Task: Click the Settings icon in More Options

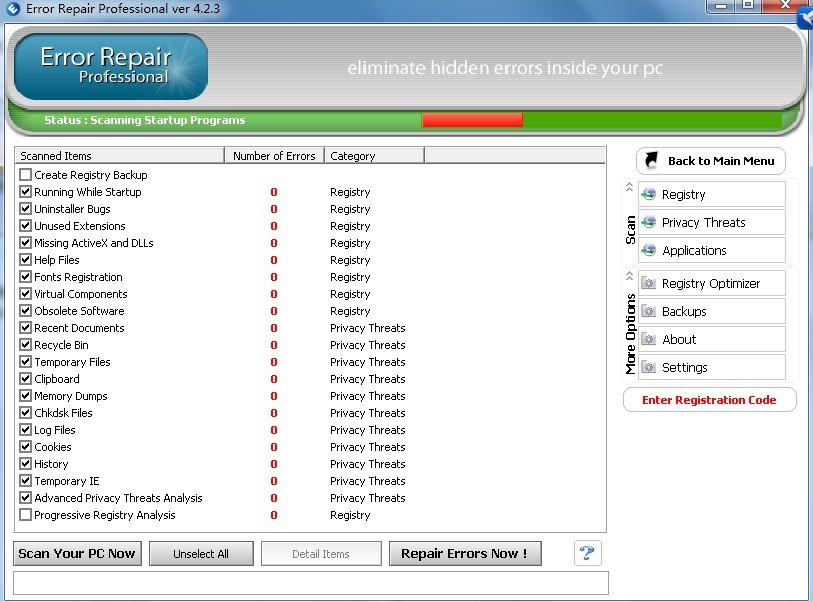Action: click(648, 368)
